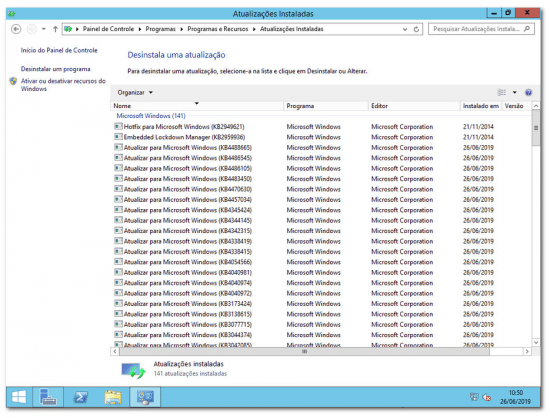Image resolution: width=550 pixels, height=418 pixels.
Task: Click the Control Panel taskbar icon
Action: 145,397
